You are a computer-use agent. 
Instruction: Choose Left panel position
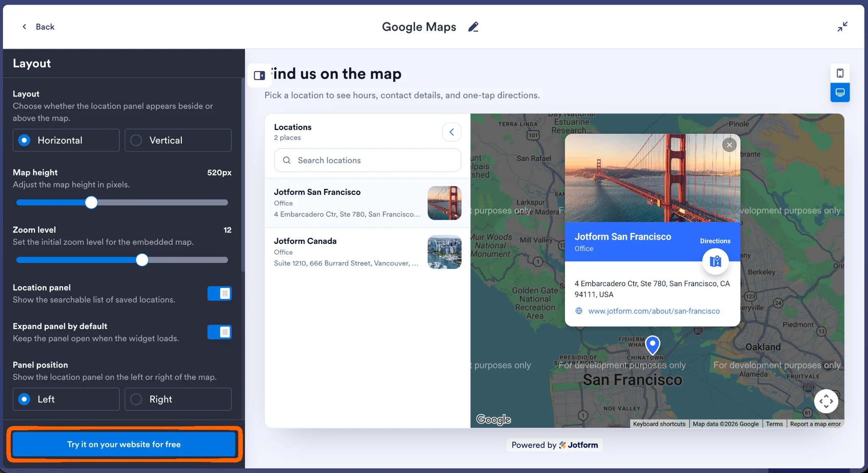(66, 399)
